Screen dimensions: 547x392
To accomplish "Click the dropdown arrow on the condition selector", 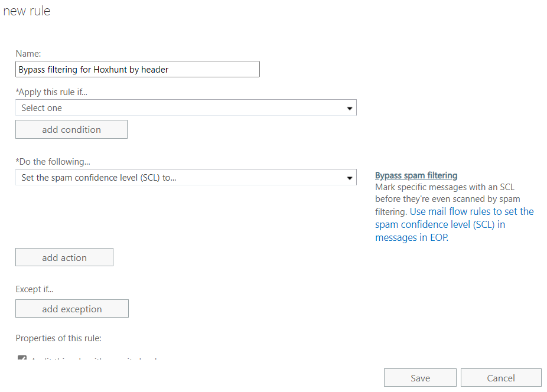I will [x=351, y=107].
